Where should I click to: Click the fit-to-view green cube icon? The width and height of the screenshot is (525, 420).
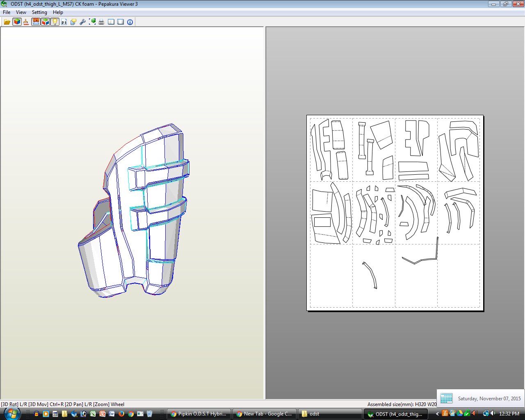pos(92,22)
